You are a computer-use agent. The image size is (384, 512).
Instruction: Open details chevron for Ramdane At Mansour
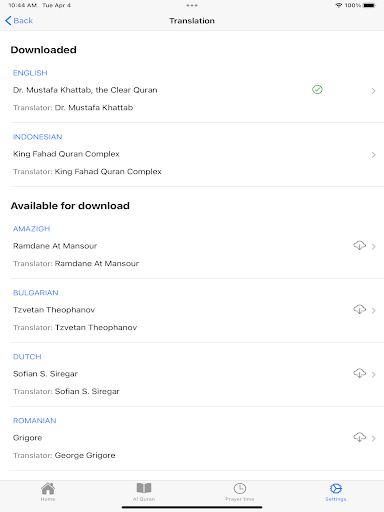point(373,247)
